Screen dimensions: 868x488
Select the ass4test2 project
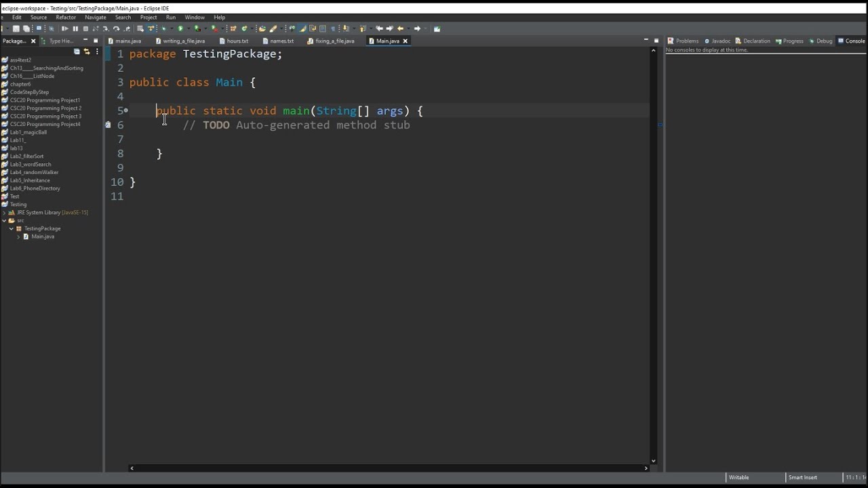click(20, 60)
